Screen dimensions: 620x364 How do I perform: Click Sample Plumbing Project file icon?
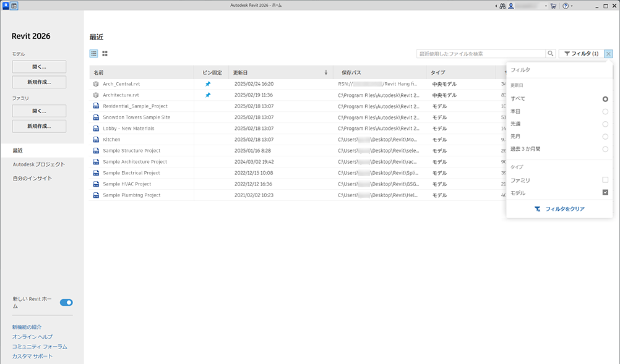click(96, 195)
